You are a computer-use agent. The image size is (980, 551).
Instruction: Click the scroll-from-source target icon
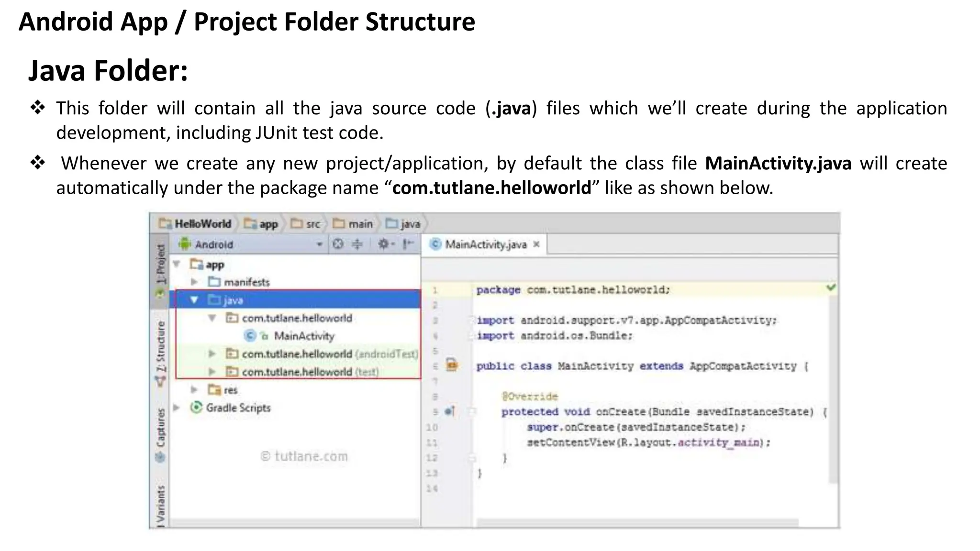click(338, 244)
